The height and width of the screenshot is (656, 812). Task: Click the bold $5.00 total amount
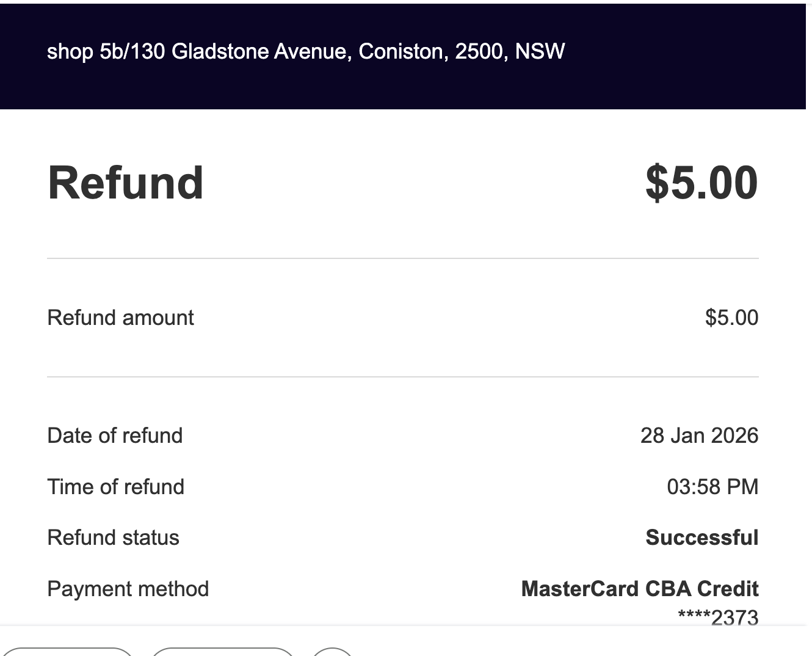coord(701,183)
